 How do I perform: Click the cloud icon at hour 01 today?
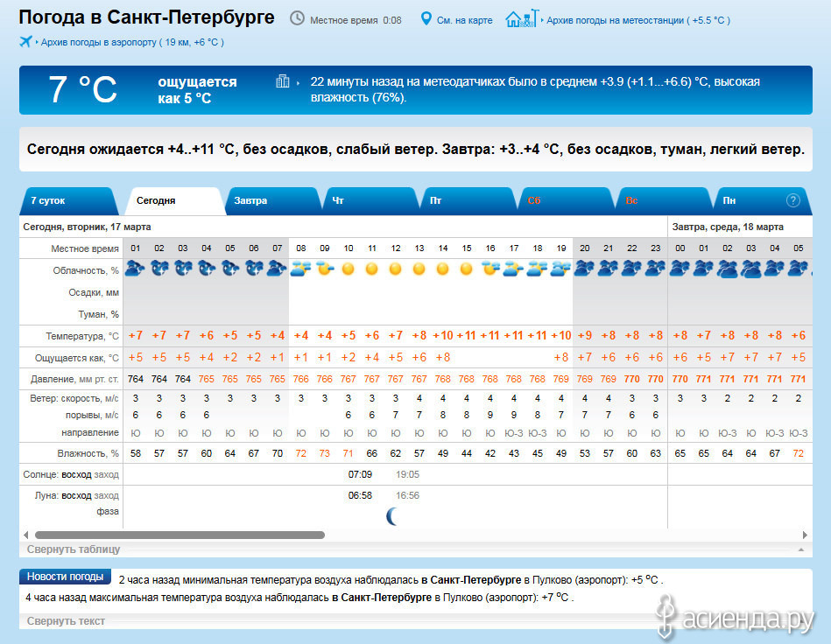136,269
